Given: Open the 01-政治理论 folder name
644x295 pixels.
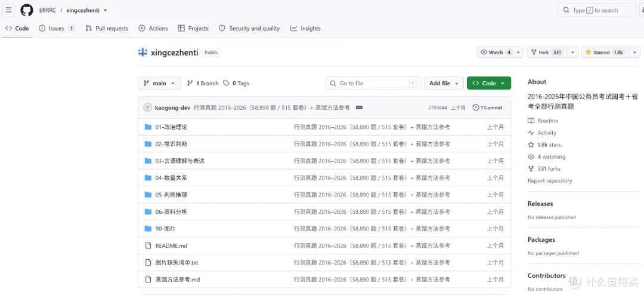Looking at the screenshot, I should tap(171, 127).
